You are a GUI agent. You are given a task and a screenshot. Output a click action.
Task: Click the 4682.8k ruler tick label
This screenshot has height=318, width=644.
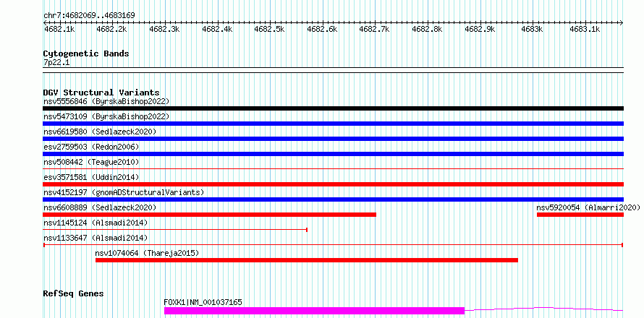(x=427, y=29)
